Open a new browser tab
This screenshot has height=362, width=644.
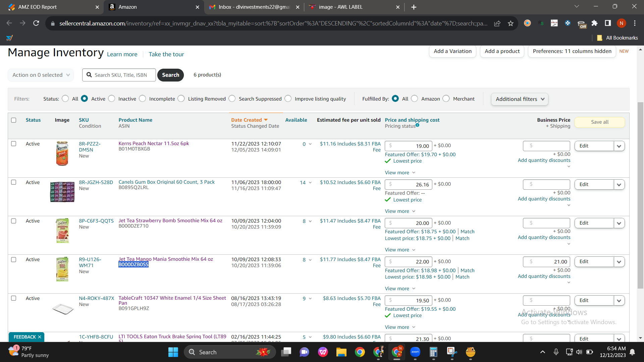(414, 7)
